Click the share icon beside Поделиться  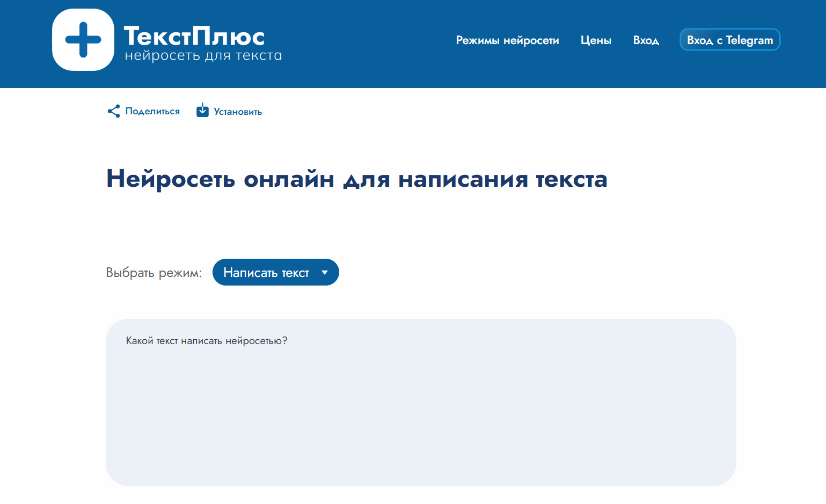point(114,111)
